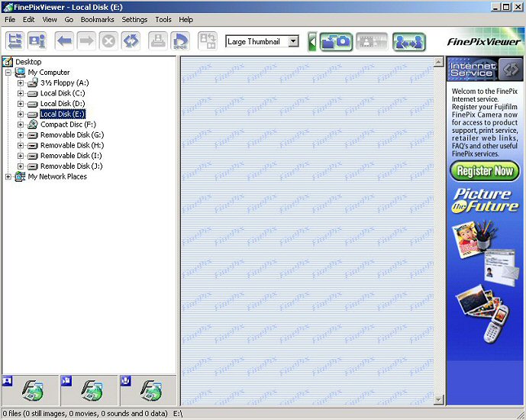526x420 pixels.
Task: Click the microphone sound shortcut thumbnail
Action: coord(148,391)
